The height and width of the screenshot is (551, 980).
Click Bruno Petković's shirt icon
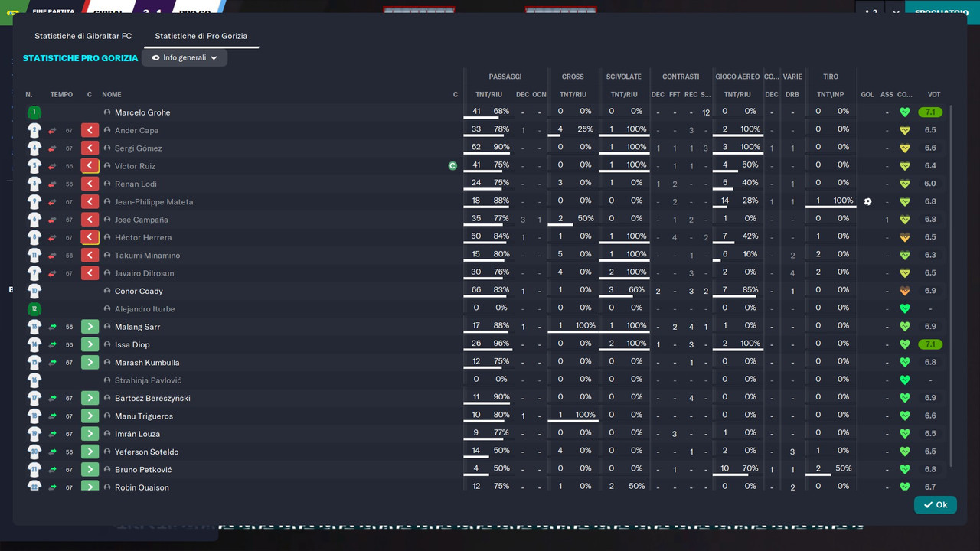point(34,470)
